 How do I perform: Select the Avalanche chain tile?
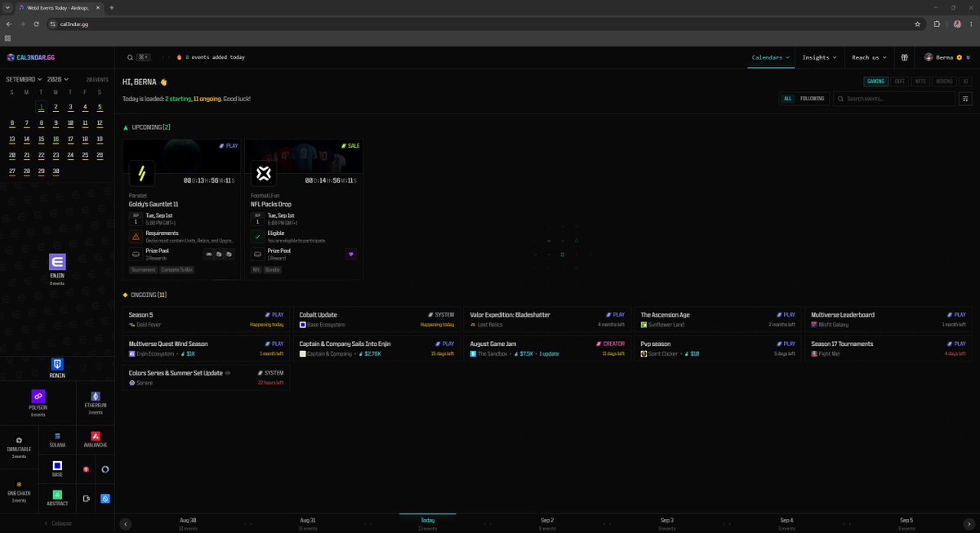pyautogui.click(x=96, y=441)
